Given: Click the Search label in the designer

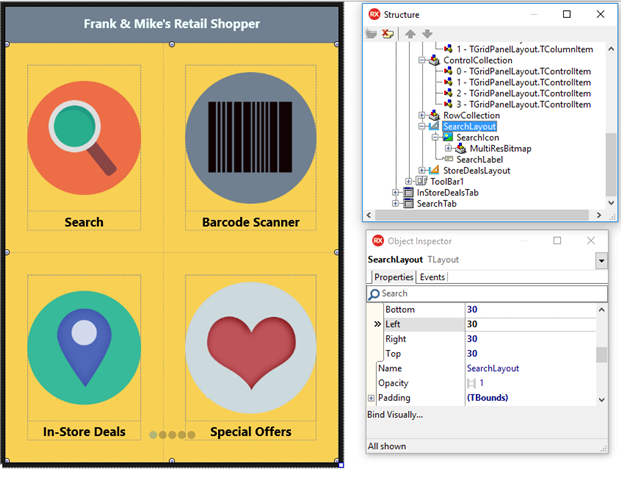Looking at the screenshot, I should [84, 222].
